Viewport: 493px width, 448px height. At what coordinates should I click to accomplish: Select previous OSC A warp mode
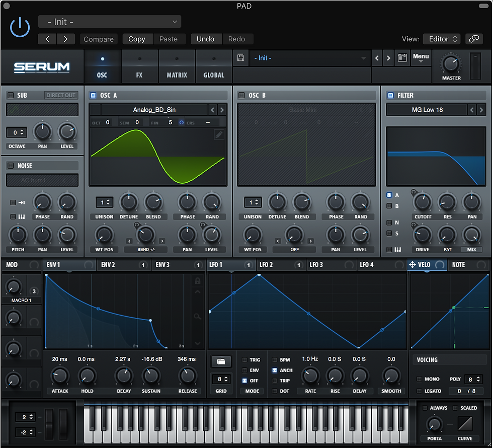tap(129, 241)
